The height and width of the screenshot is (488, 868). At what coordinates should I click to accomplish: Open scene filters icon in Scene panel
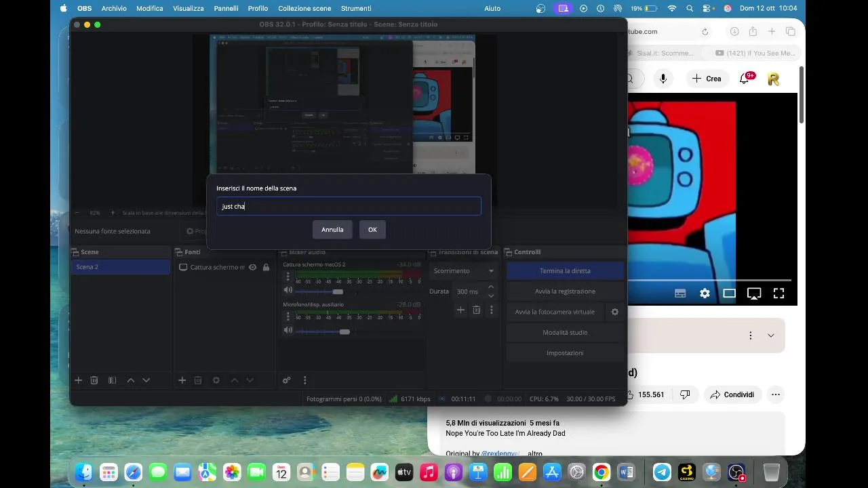tap(113, 380)
